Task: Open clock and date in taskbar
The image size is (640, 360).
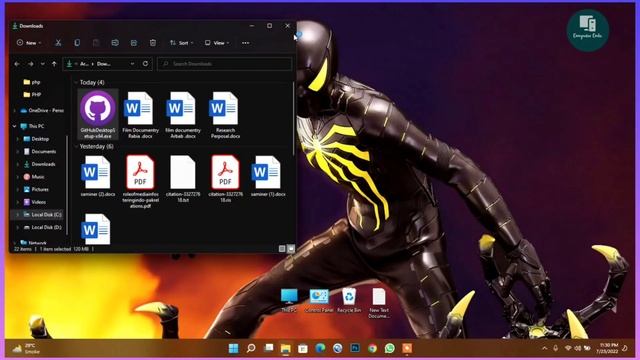Action: tap(607, 348)
